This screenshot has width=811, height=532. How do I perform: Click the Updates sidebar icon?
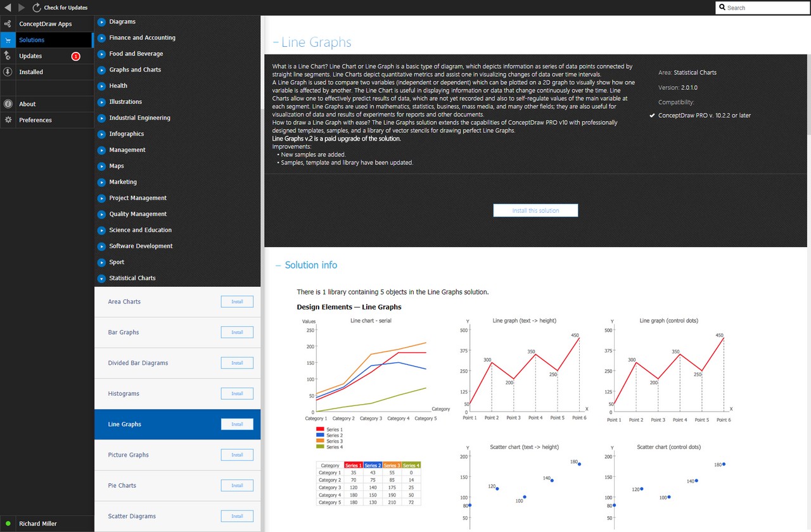click(x=8, y=56)
